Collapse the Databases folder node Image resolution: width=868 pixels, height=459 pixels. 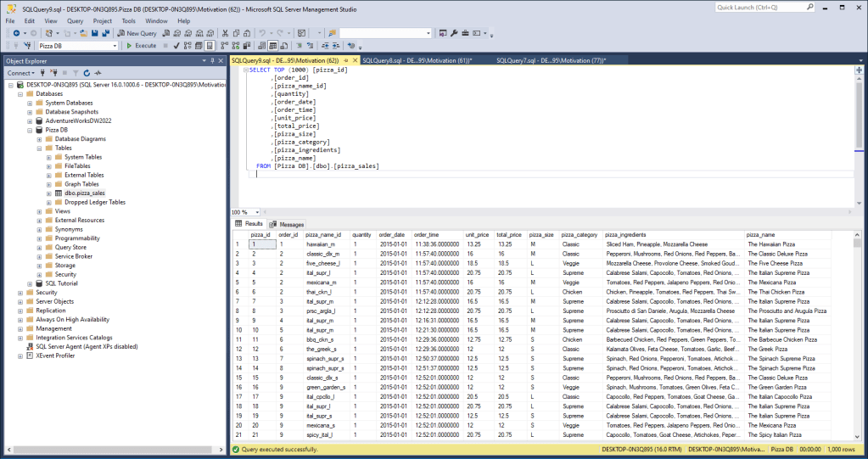click(20, 94)
